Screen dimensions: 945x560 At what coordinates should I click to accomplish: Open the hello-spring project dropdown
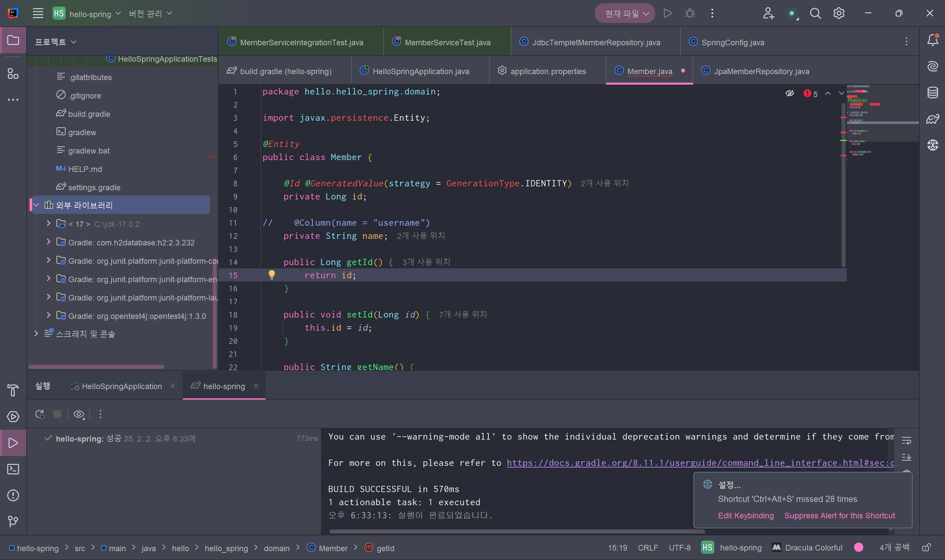[87, 13]
